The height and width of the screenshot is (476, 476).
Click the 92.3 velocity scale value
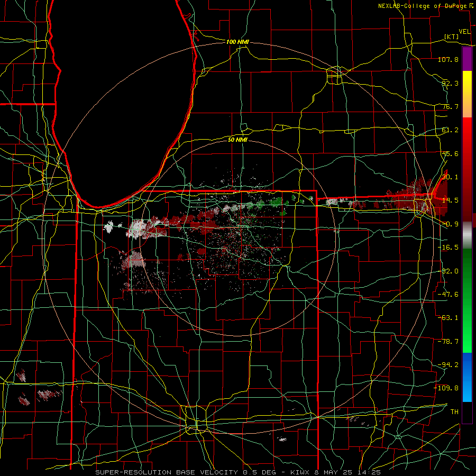click(x=450, y=83)
